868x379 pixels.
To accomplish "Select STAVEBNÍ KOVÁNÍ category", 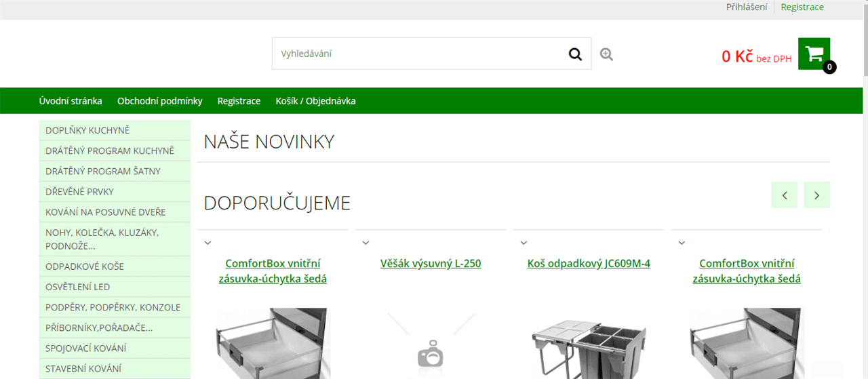I will tap(115, 368).
